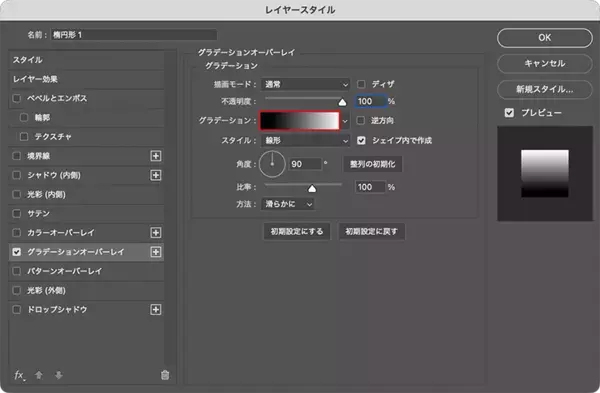Open 方法 dropdown showing 滑らかに
Screen dimensions: 600x393
288,204
